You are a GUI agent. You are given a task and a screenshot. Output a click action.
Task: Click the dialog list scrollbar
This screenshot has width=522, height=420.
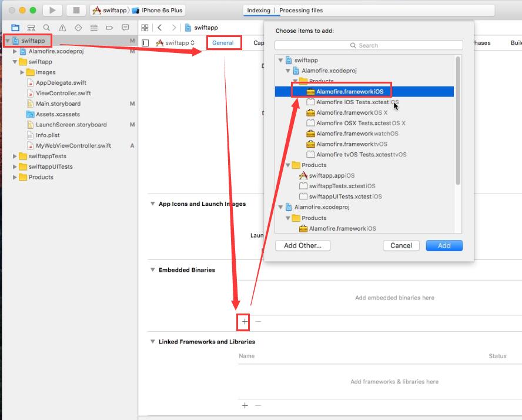click(x=458, y=121)
